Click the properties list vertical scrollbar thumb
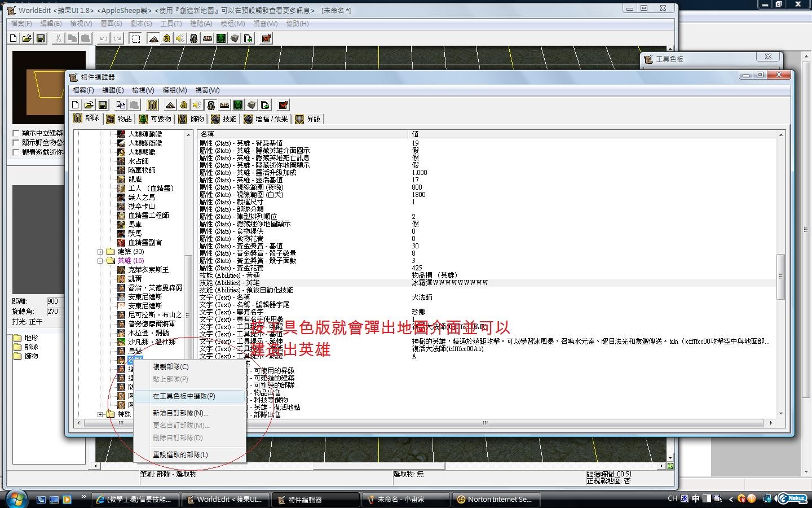 pos(781,277)
